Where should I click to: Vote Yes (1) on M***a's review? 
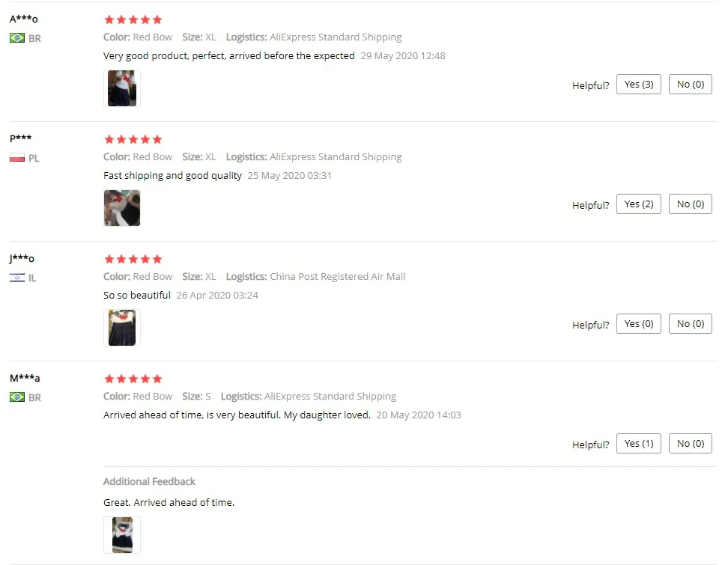[638, 443]
